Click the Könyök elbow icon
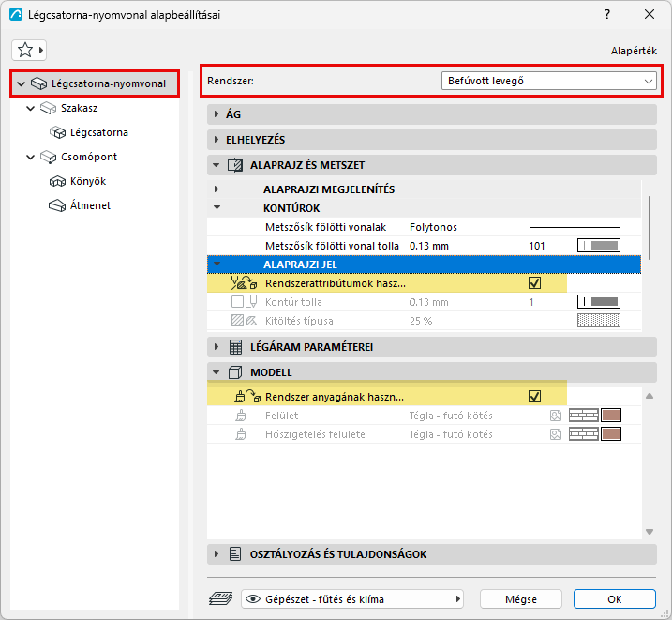672x620 pixels. pyautogui.click(x=57, y=181)
